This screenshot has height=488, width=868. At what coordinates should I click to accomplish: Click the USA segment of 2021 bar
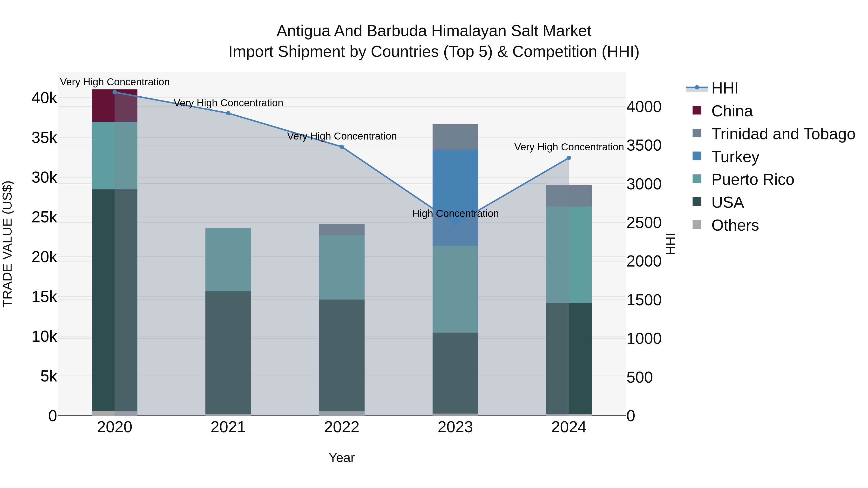tap(228, 352)
